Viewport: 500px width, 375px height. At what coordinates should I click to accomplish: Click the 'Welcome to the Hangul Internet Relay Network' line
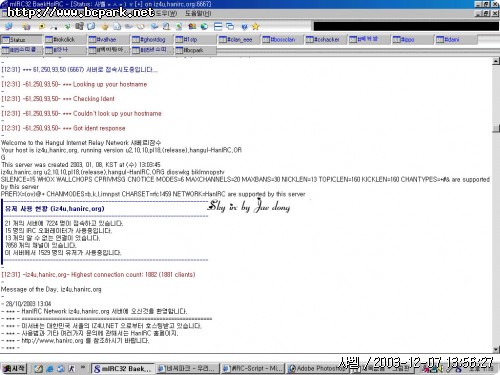[81, 143]
